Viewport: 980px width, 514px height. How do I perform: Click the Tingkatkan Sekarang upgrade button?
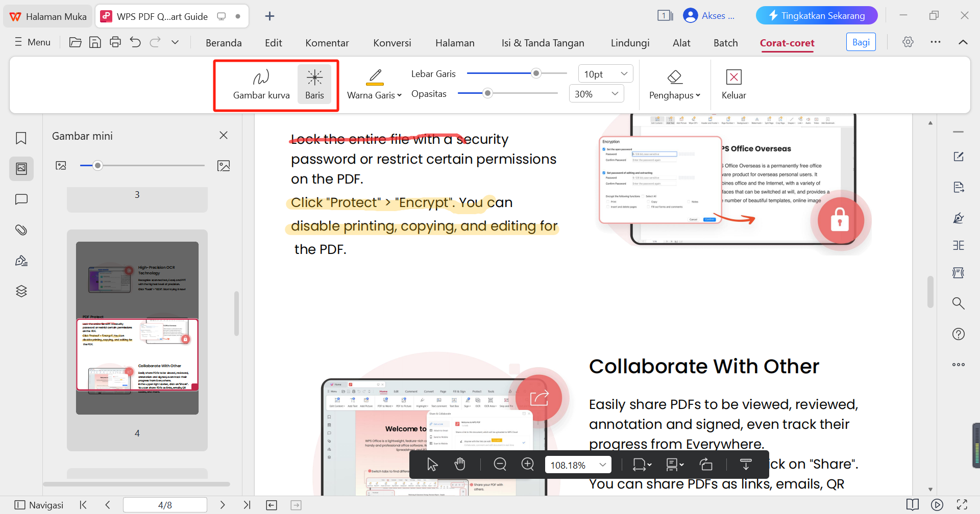point(816,15)
